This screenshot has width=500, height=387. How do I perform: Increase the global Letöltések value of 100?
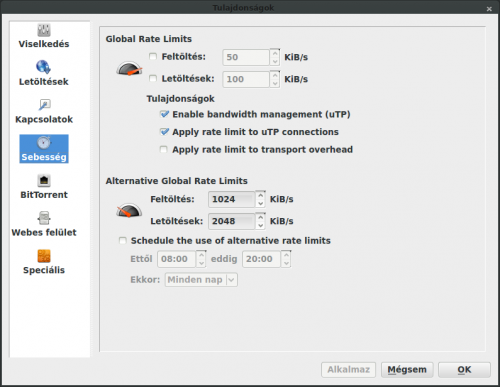pyautogui.click(x=275, y=75)
